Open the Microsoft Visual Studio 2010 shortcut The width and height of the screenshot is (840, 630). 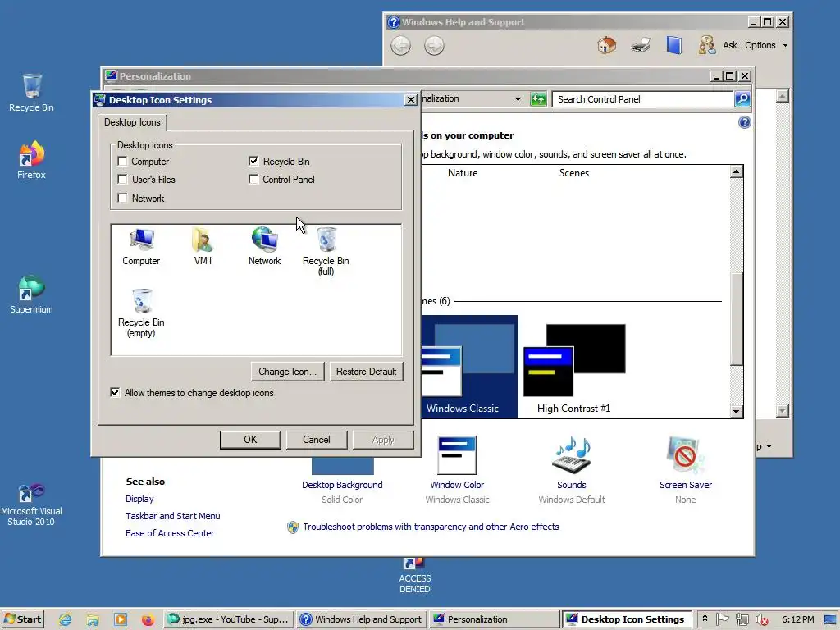[x=31, y=504]
